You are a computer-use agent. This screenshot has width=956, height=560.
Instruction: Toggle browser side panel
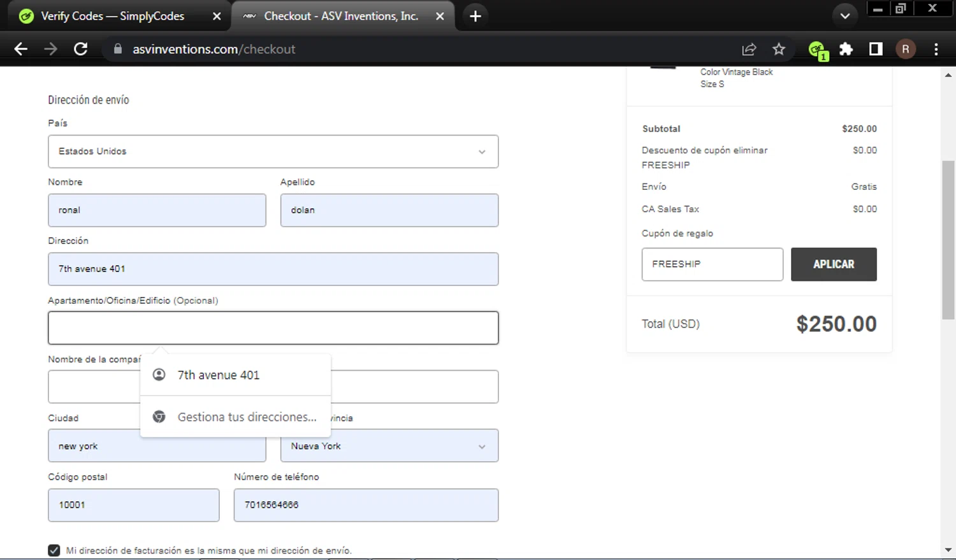point(876,49)
